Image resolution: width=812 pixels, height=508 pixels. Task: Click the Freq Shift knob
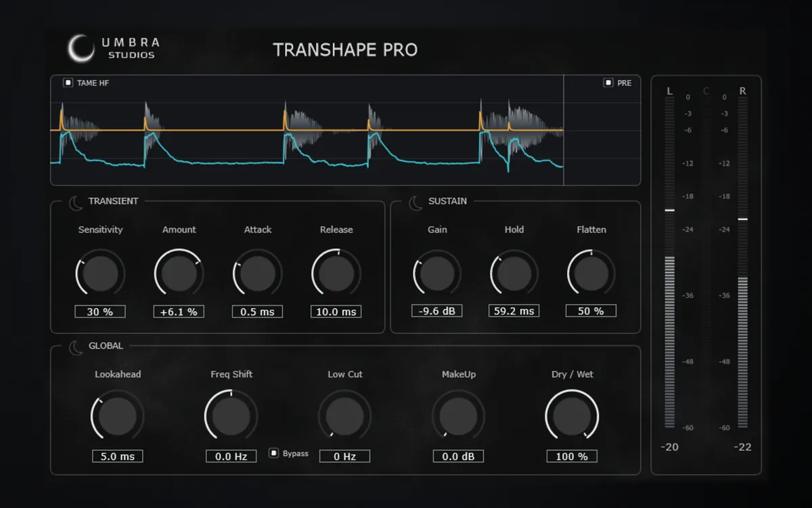coord(231,416)
